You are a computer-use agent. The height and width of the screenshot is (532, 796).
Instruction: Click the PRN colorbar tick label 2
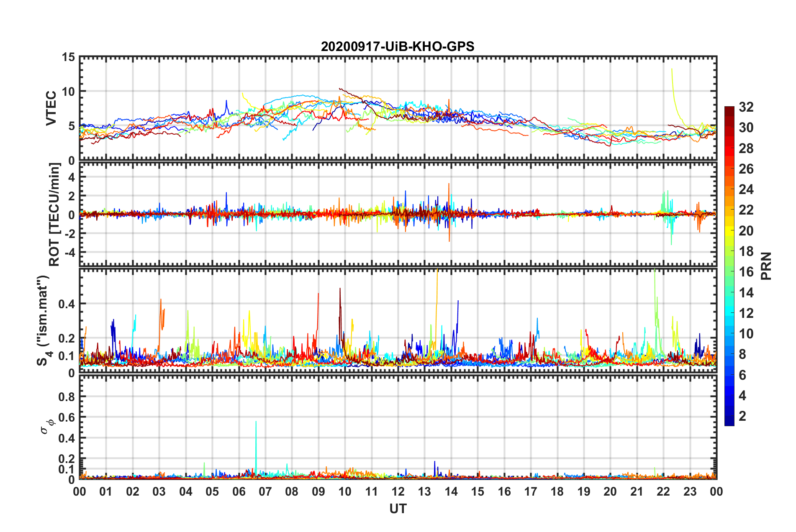pos(742,416)
